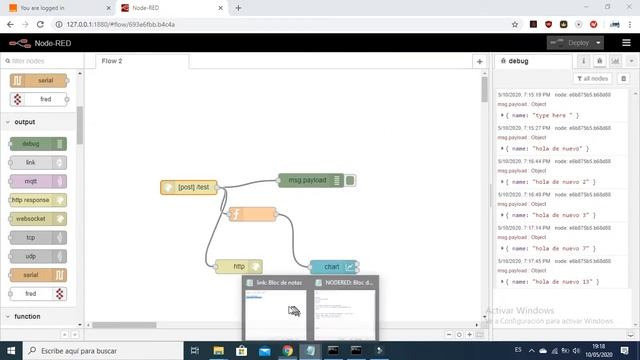Select the tcp output node in palette

point(38,238)
